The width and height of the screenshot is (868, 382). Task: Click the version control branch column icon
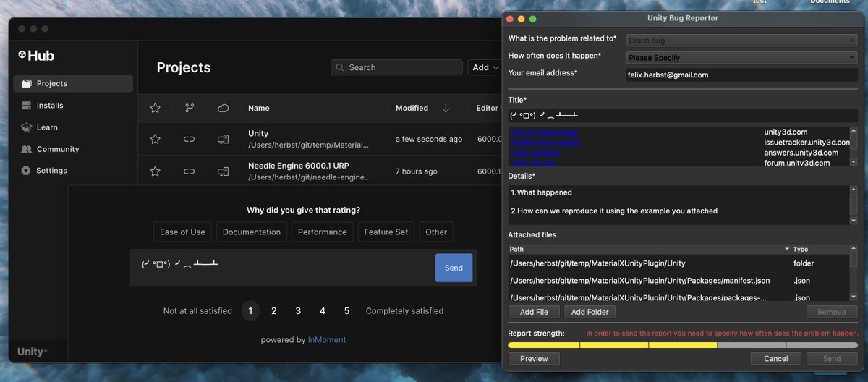(190, 108)
